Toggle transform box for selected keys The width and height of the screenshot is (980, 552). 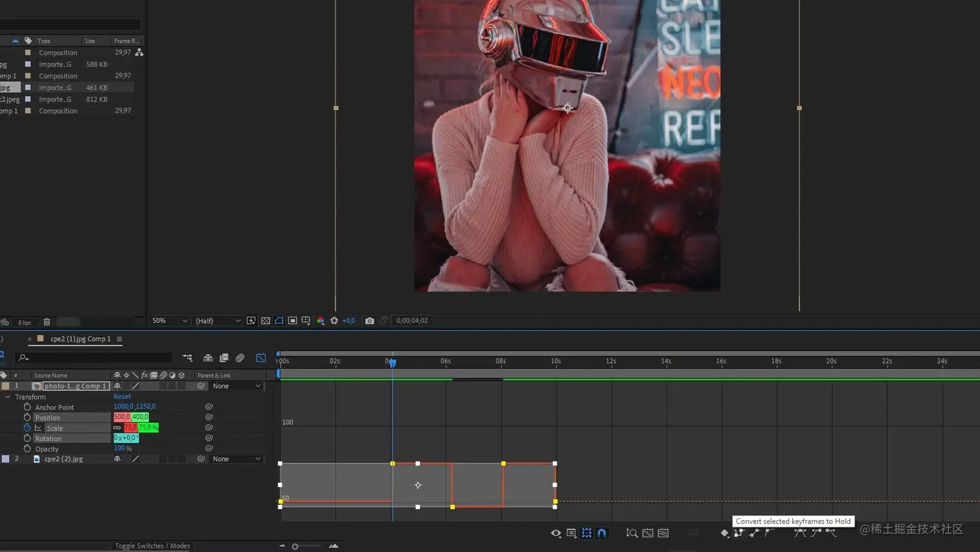point(587,533)
